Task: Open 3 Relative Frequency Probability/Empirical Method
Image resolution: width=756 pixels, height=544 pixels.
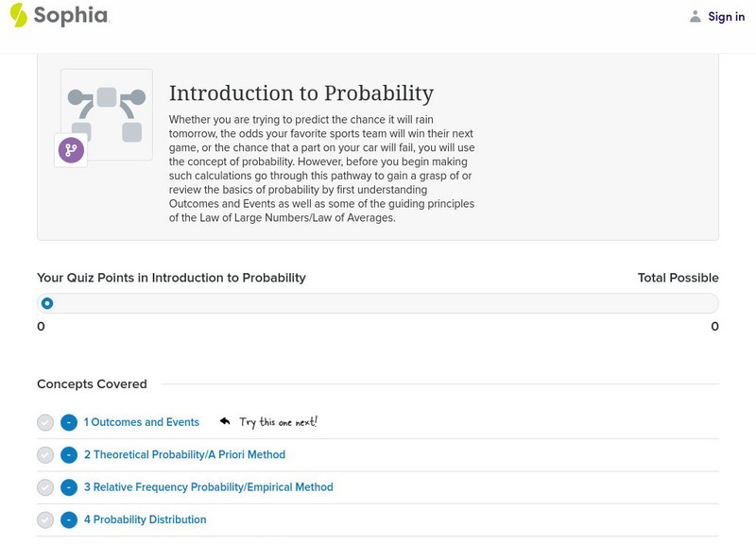Action: (x=208, y=487)
